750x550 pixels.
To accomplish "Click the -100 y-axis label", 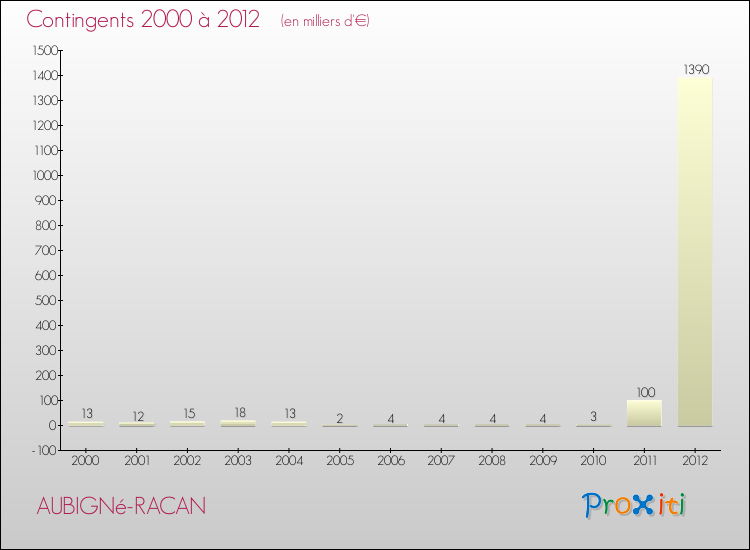I will point(44,451).
